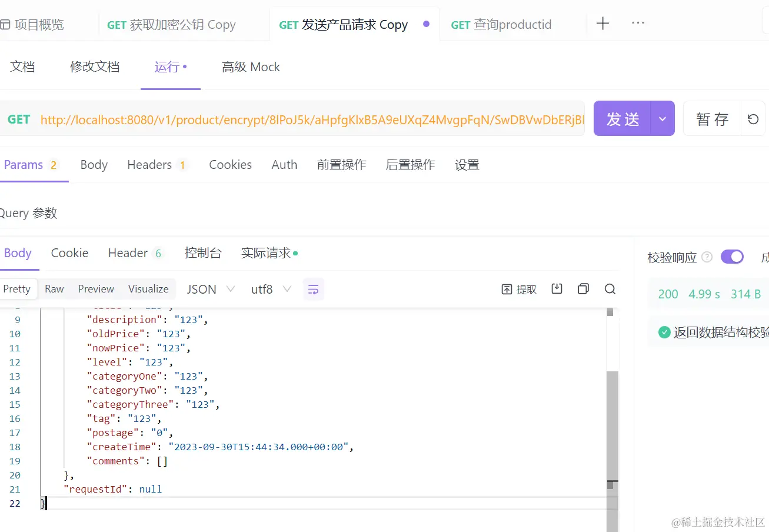Copy the response body with the copy icon
This screenshot has height=532, width=769.
tap(583, 288)
